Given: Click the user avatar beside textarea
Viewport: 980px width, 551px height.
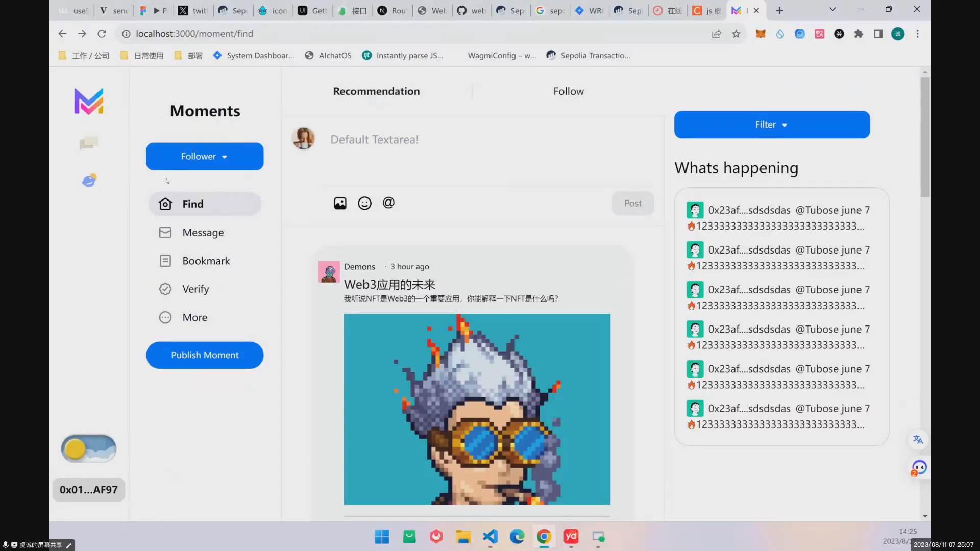Looking at the screenshot, I should pos(303,138).
